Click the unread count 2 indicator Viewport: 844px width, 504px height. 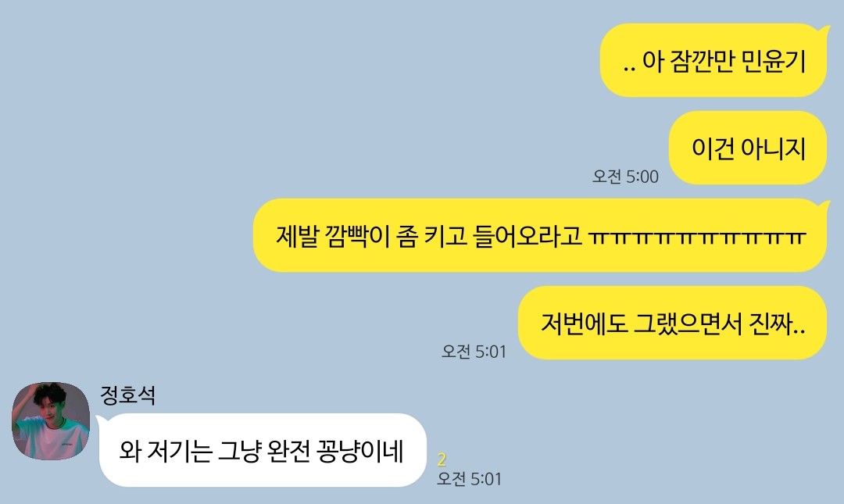(x=442, y=459)
